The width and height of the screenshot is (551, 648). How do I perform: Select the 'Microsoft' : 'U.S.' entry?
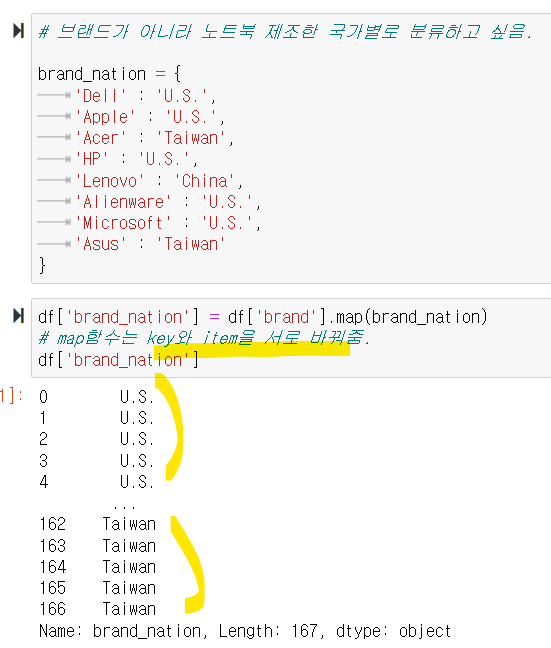point(168,223)
